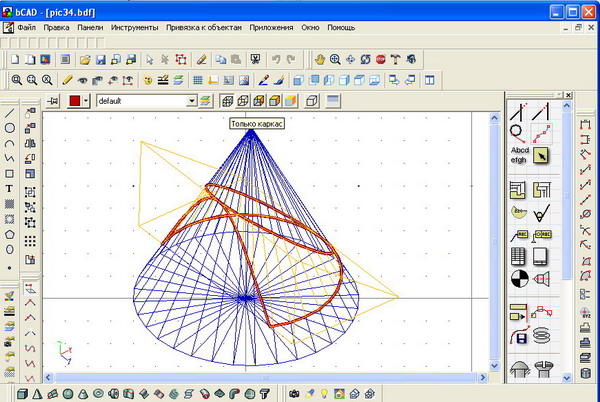Click the red current color swatch
This screenshot has width=600, height=402.
pyautogui.click(x=75, y=101)
